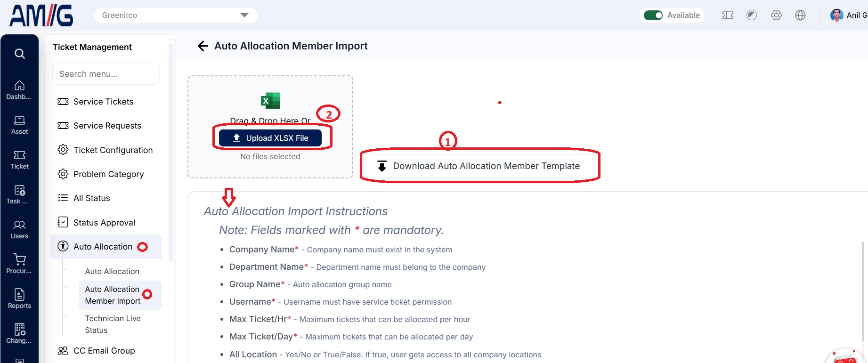868x363 pixels.
Task: Expand the Auto Allocation menu group
Action: point(106,247)
